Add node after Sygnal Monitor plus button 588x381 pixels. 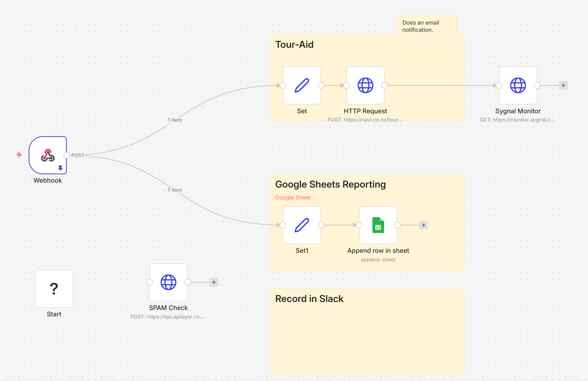click(563, 85)
